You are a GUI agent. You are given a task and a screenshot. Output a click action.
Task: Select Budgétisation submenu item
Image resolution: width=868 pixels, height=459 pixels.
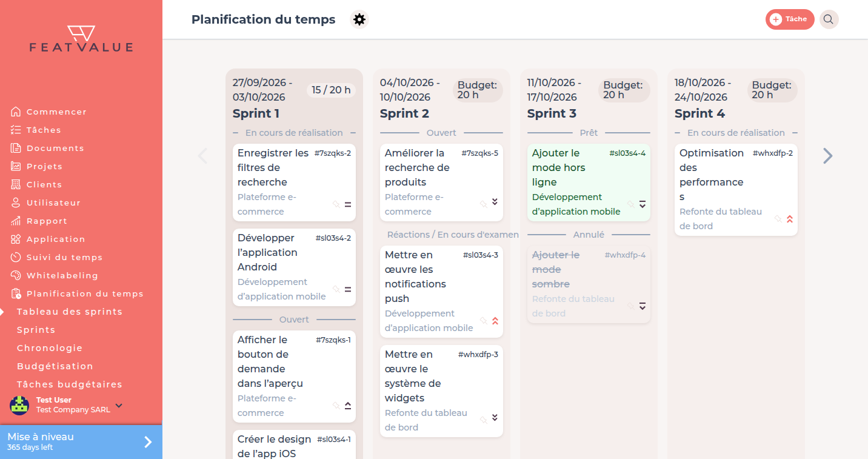click(x=55, y=366)
